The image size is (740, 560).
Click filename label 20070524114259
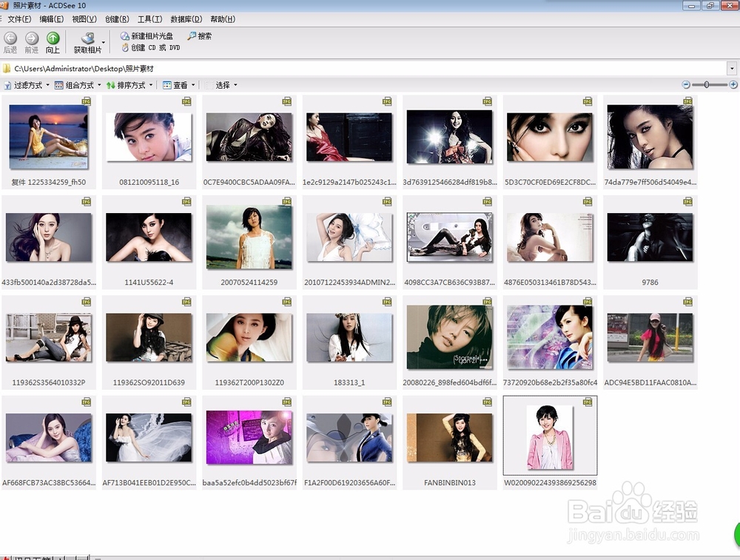click(x=249, y=282)
